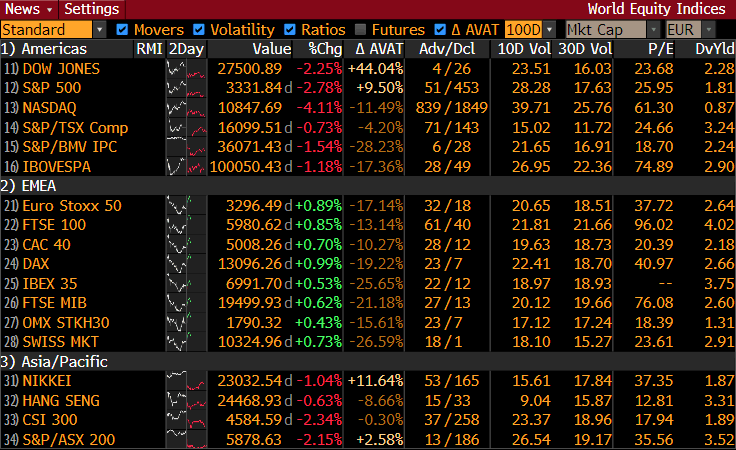Toggle the Δ AVAT checkbox
The image size is (736, 450).
pyautogui.click(x=440, y=30)
